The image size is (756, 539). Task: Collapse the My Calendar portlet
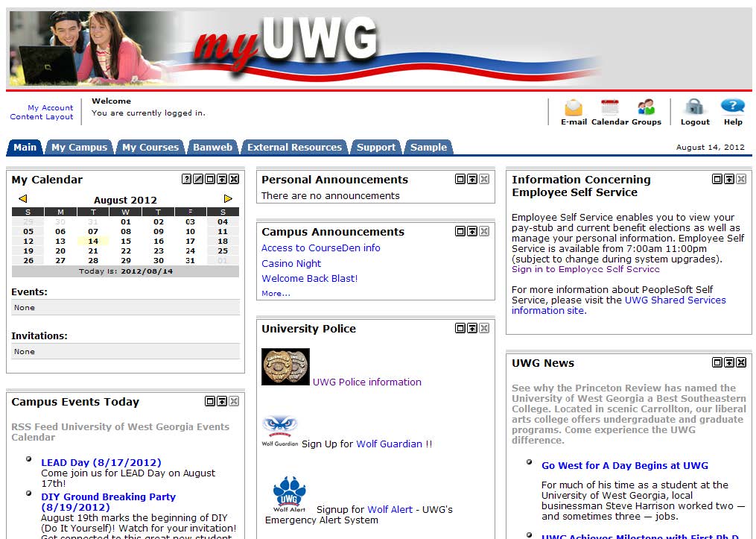tap(222, 179)
